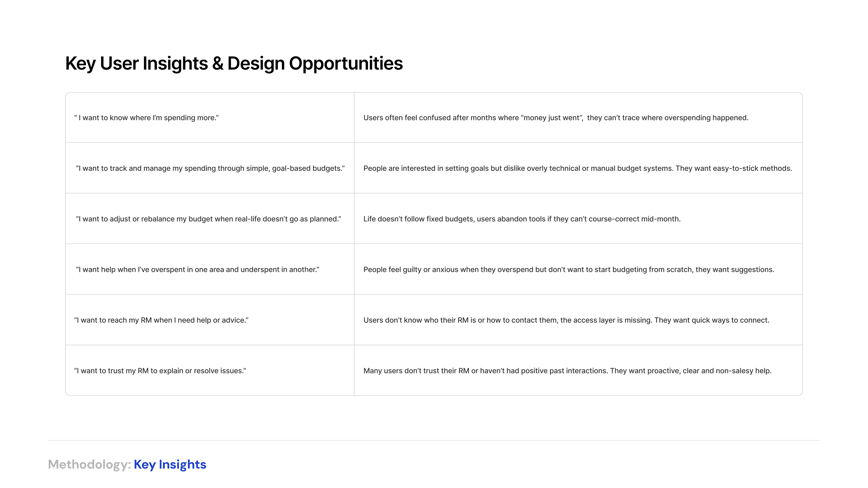Click the word 'Opportunities' in the title
This screenshot has width=868, height=488.
(346, 63)
